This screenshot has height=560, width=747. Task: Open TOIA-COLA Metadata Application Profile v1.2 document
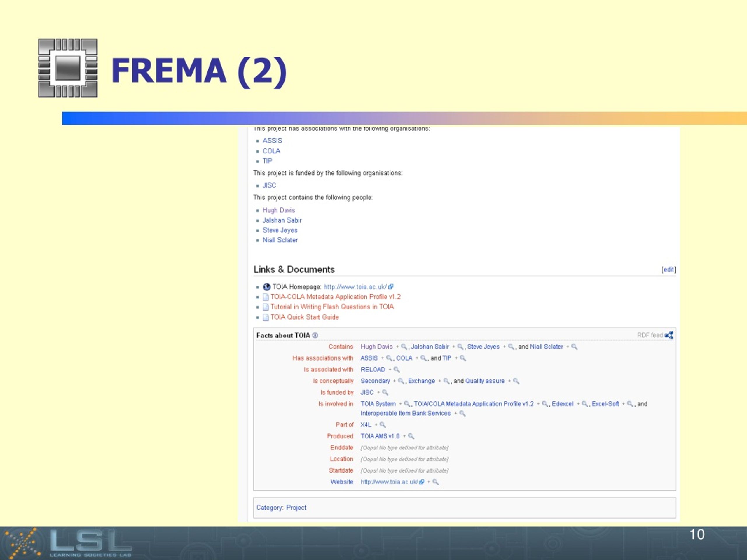pyautogui.click(x=335, y=297)
